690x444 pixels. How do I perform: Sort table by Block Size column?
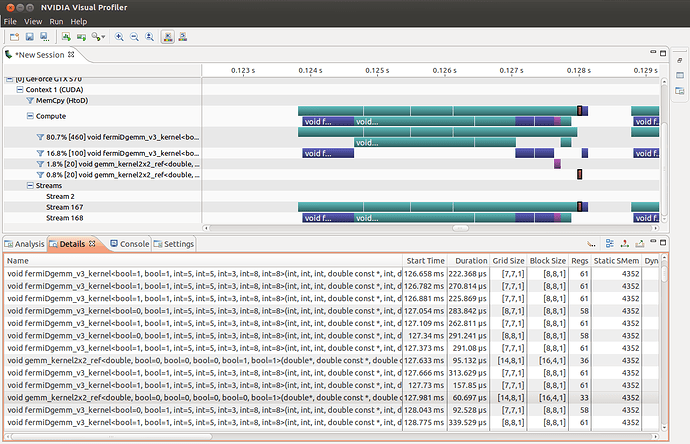pos(547,261)
